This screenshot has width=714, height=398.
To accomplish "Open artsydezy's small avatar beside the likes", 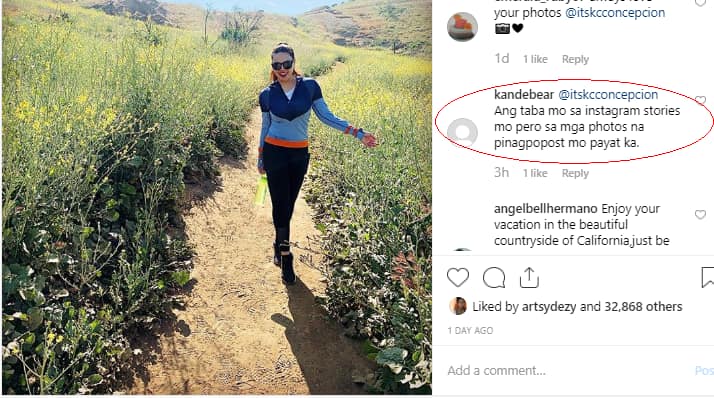I will coord(458,306).
